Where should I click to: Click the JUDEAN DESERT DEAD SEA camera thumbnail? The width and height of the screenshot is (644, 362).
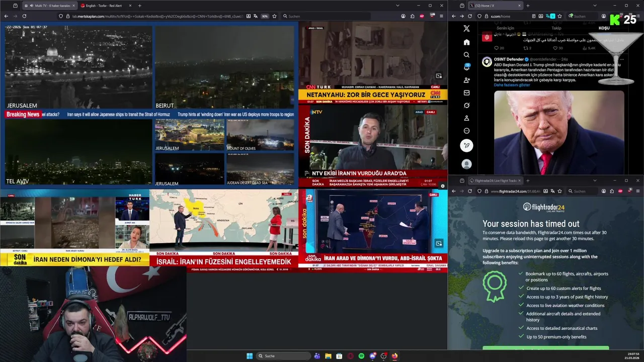coord(260,169)
